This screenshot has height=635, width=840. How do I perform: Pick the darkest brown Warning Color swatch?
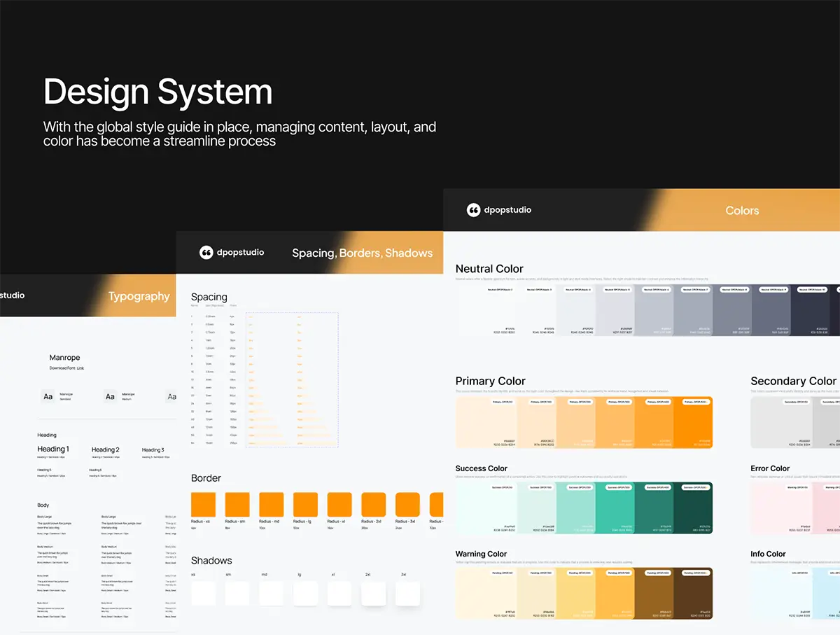[x=693, y=594]
